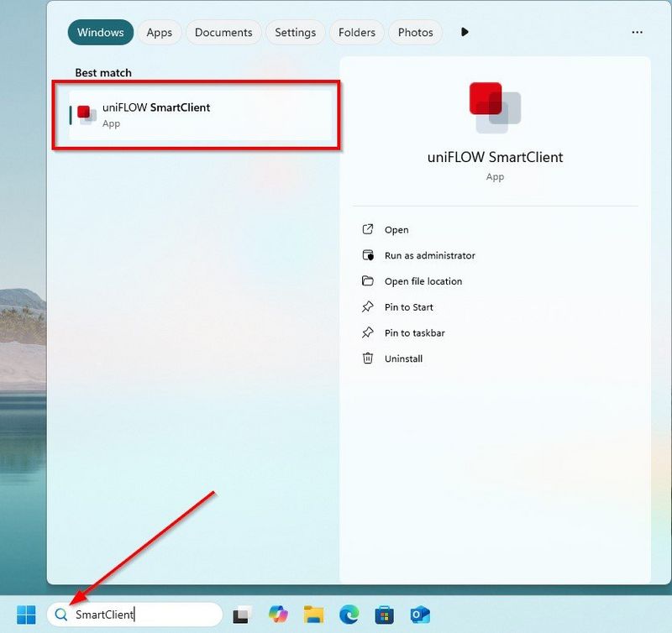Show Photos search results
Image resolution: width=672 pixels, height=633 pixels.
click(415, 33)
